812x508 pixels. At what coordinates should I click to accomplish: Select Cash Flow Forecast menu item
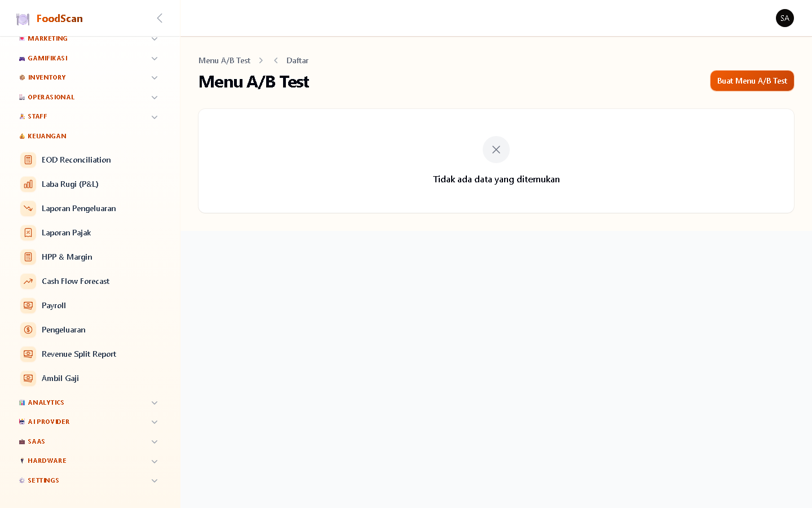(x=76, y=281)
